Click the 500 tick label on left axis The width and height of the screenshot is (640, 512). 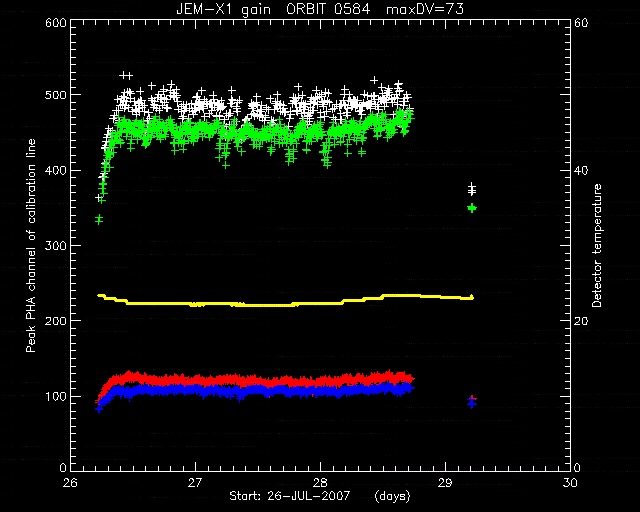pyautogui.click(x=56, y=95)
